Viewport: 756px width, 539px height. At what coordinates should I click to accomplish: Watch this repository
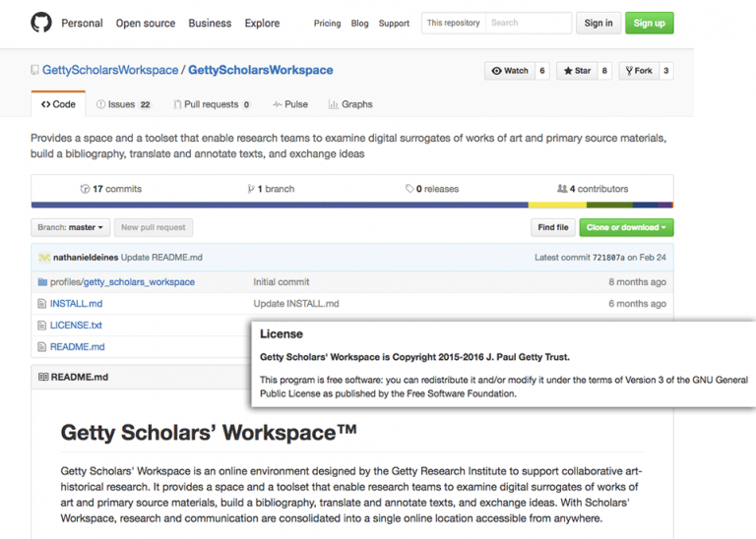pyautogui.click(x=510, y=71)
